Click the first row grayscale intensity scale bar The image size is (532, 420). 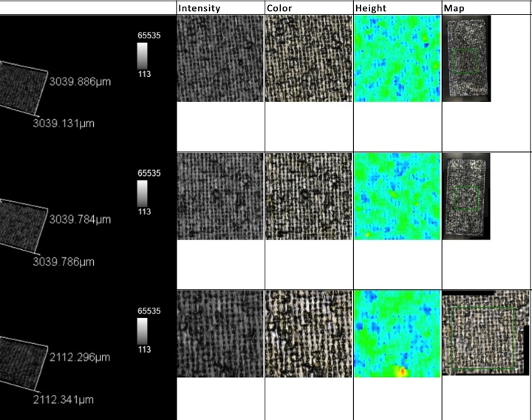pos(143,55)
